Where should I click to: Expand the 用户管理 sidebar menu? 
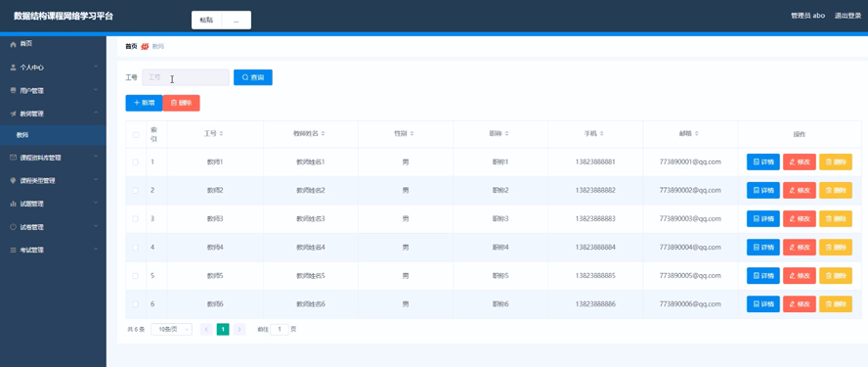(53, 90)
